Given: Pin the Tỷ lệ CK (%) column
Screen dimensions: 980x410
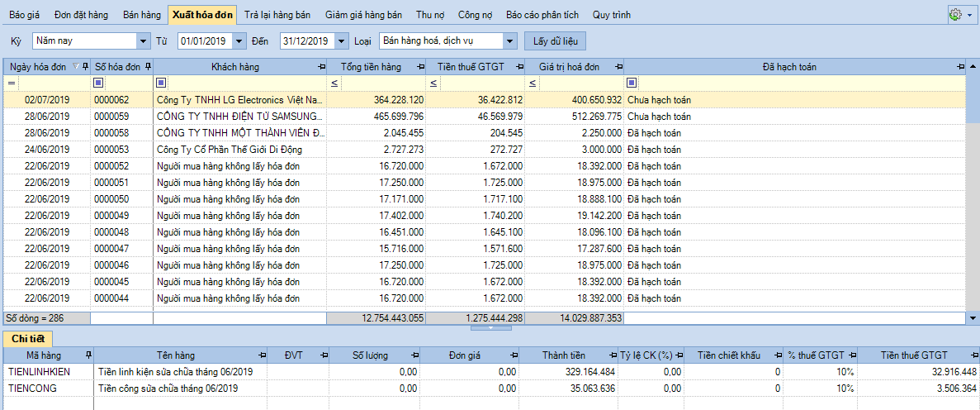Looking at the screenshot, I should click(679, 355).
